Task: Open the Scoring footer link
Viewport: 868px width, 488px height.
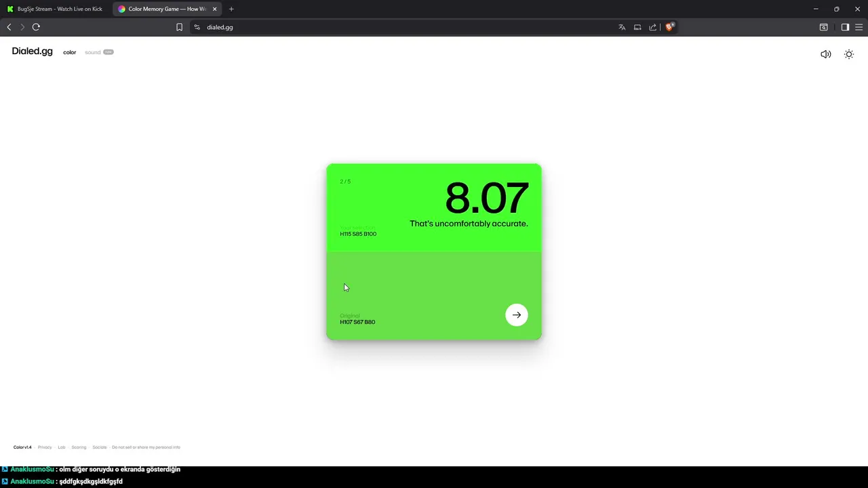Action: click(79, 447)
